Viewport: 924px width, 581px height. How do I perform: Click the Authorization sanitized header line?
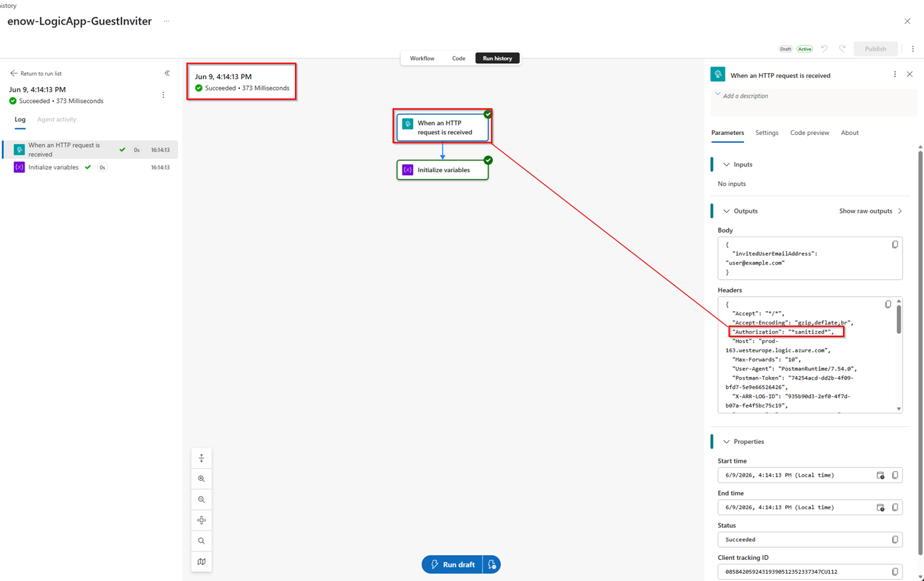point(783,332)
